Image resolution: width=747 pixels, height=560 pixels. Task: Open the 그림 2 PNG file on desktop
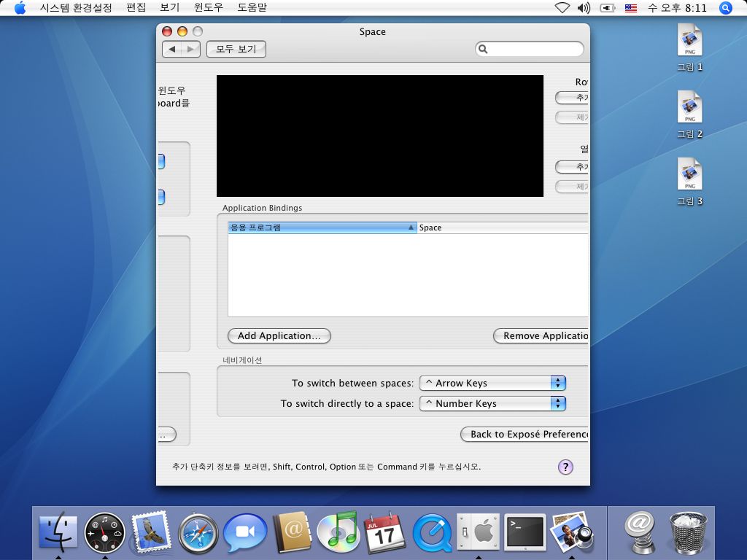689,108
